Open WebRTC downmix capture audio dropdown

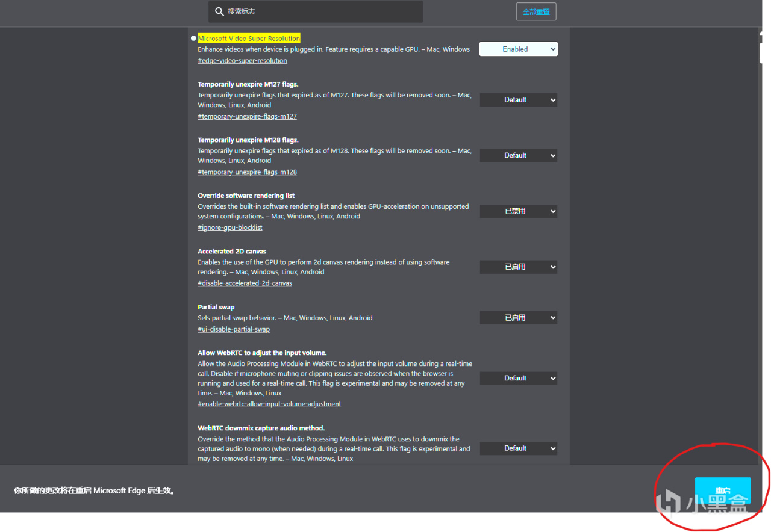point(519,448)
